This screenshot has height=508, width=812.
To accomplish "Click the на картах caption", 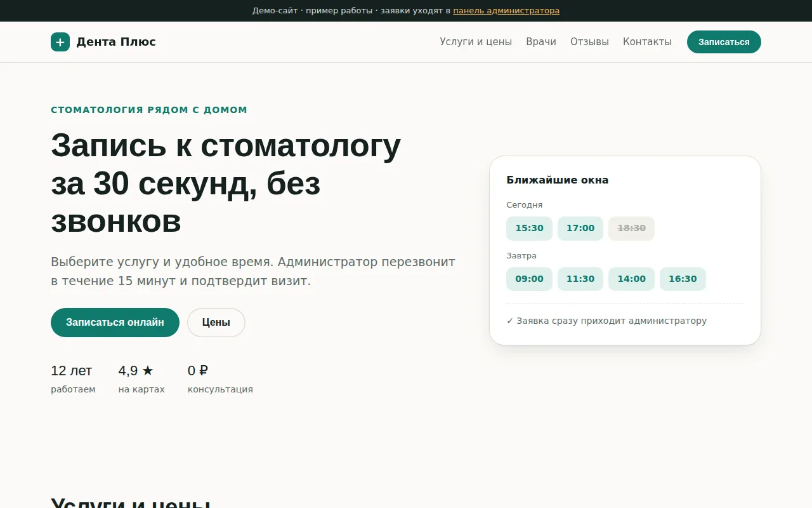I will [x=141, y=389].
